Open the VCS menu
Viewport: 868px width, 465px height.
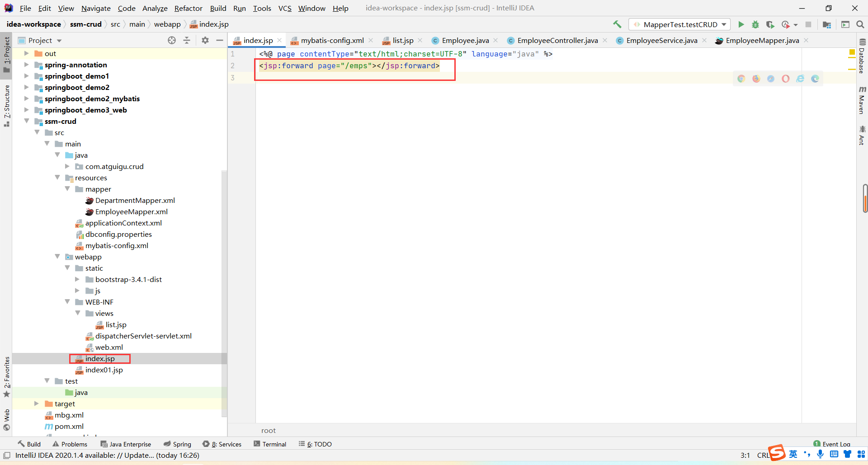coord(285,8)
